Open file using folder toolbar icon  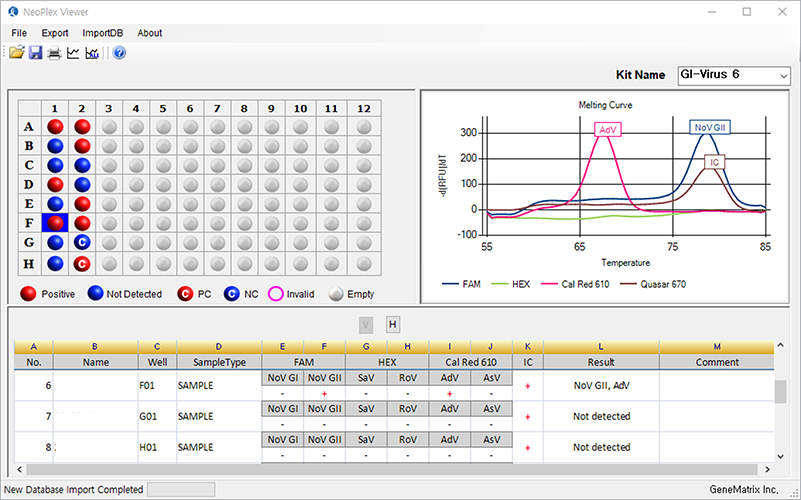pos(16,53)
